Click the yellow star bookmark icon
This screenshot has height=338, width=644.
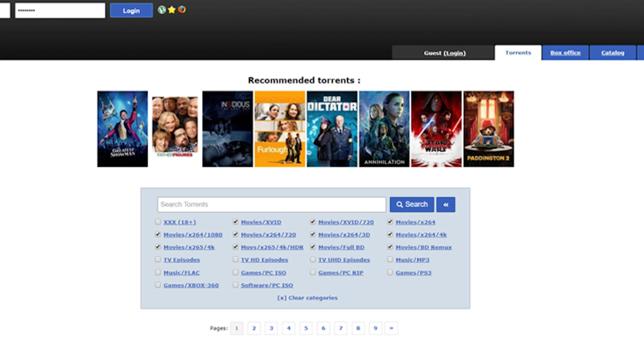click(x=171, y=10)
